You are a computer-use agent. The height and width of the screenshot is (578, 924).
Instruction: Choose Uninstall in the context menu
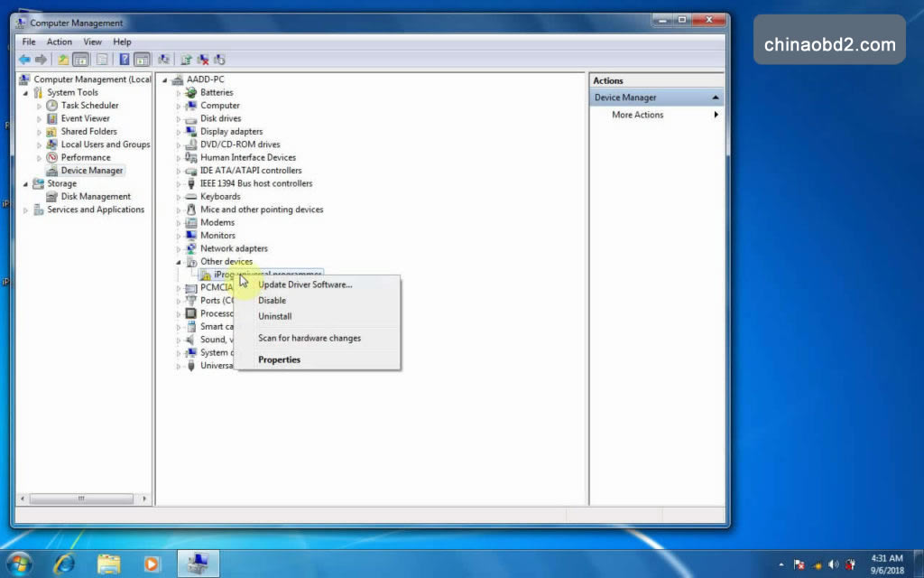coord(274,316)
